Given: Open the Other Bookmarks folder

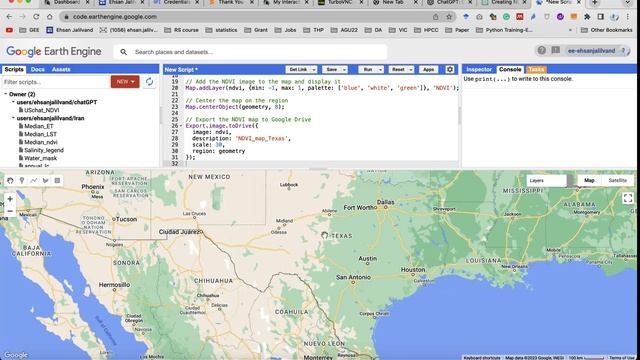Looking at the screenshot, I should click(606, 30).
